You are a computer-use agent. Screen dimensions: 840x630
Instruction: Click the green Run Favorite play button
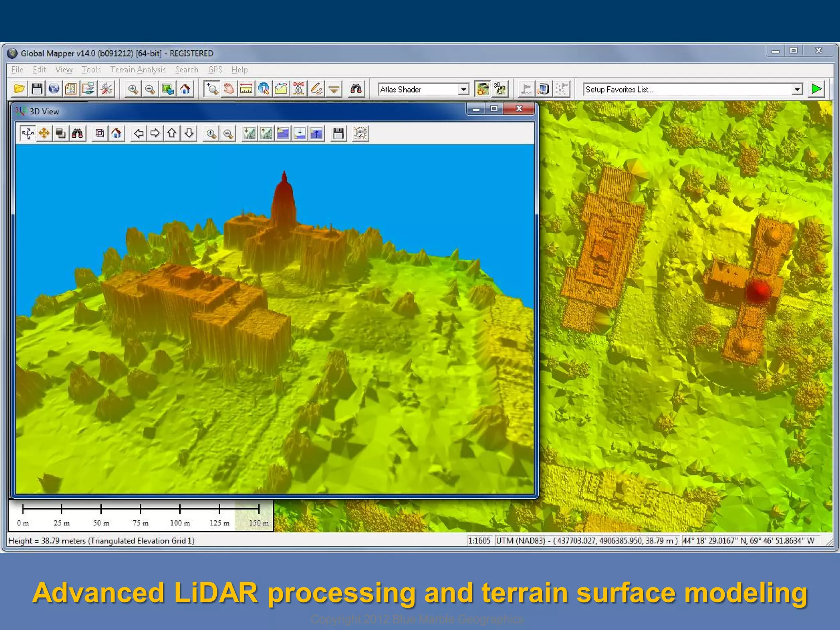click(816, 89)
